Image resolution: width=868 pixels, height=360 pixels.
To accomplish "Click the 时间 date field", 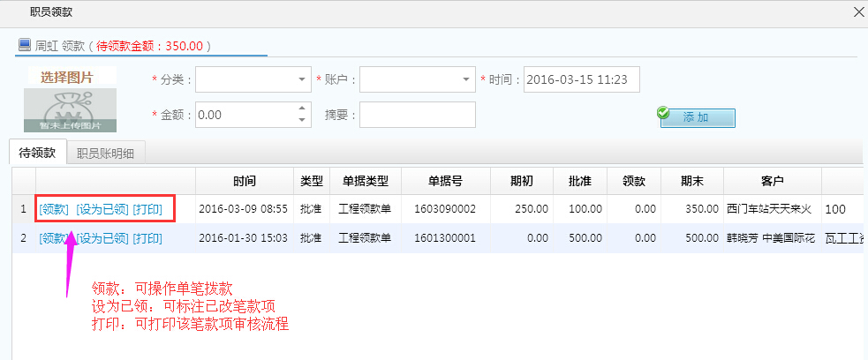I will 580,79.
